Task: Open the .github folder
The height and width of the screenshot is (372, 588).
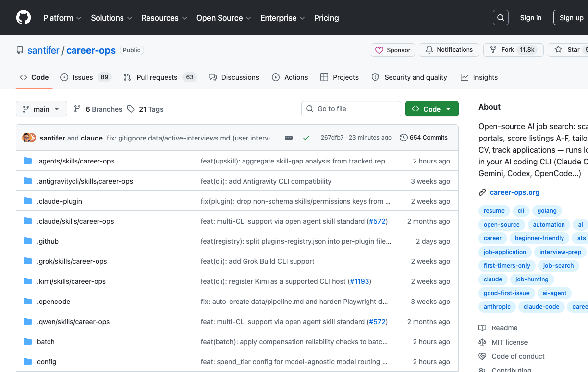Action: click(48, 241)
